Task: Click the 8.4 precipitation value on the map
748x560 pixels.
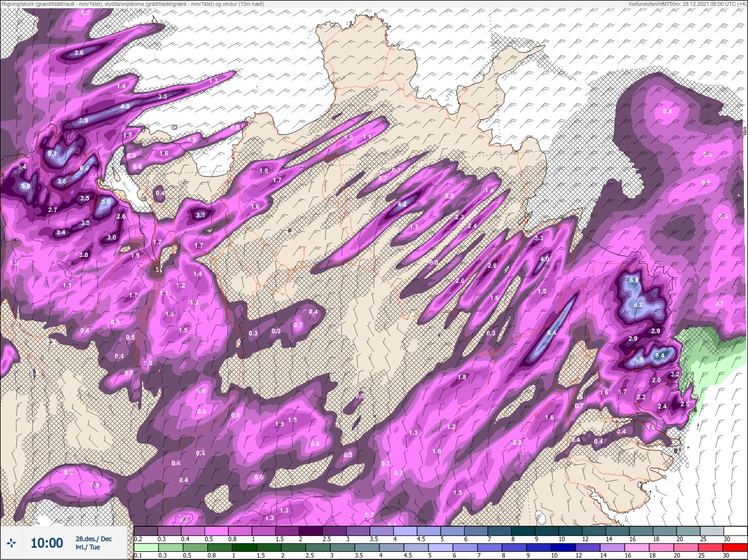Action: (x=661, y=355)
